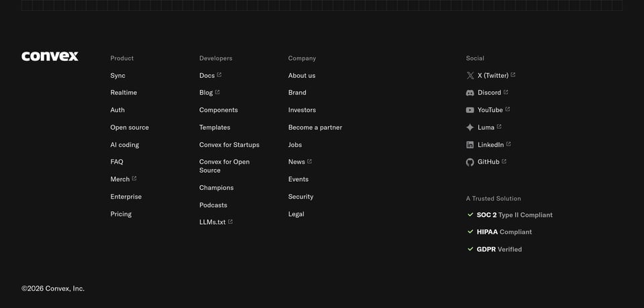644x308 pixels.
Task: Select the AI coding link
Action: (x=125, y=145)
